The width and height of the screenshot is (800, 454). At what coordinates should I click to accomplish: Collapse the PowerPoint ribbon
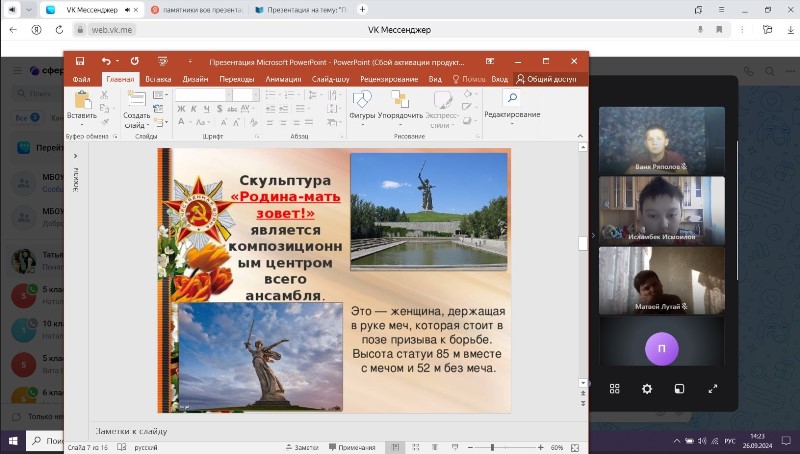coord(580,136)
